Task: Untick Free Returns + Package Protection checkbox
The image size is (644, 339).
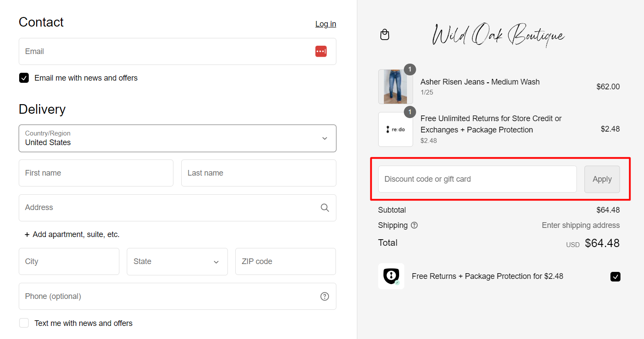Action: tap(615, 277)
